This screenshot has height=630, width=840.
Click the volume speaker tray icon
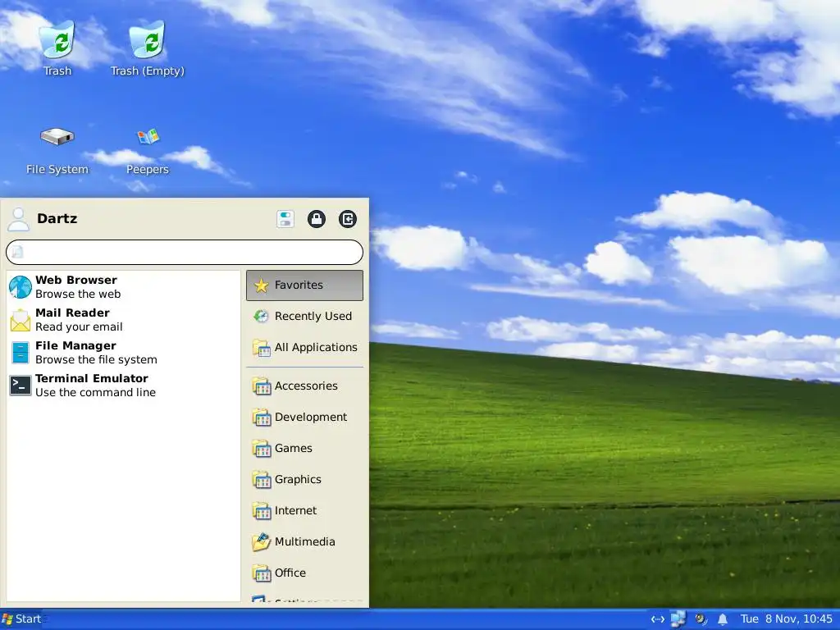coord(701,619)
